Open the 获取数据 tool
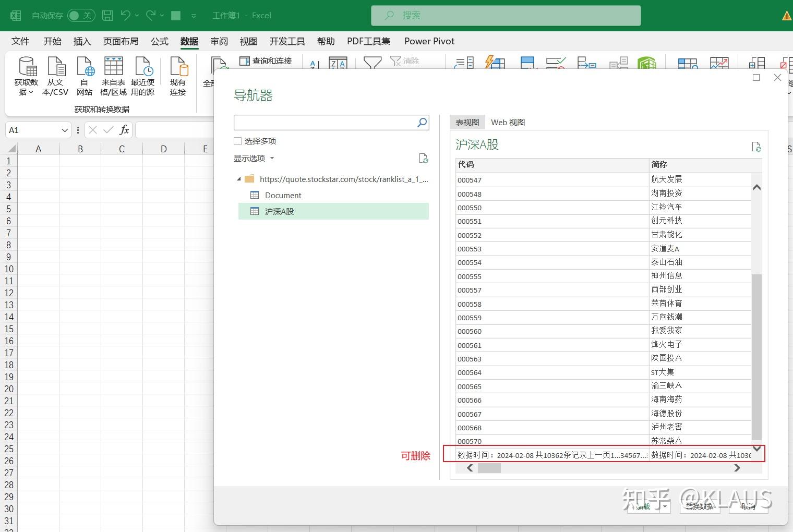 click(26, 76)
